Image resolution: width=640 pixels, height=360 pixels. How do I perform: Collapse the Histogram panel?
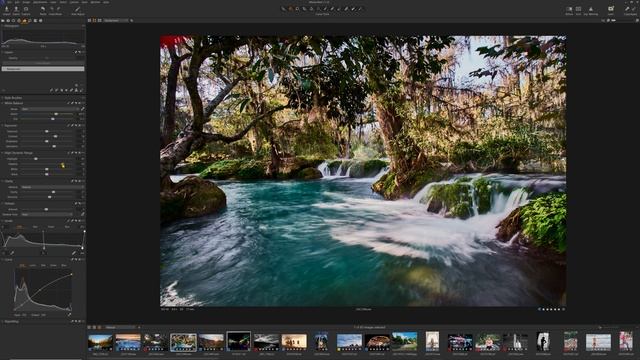(x=2, y=26)
